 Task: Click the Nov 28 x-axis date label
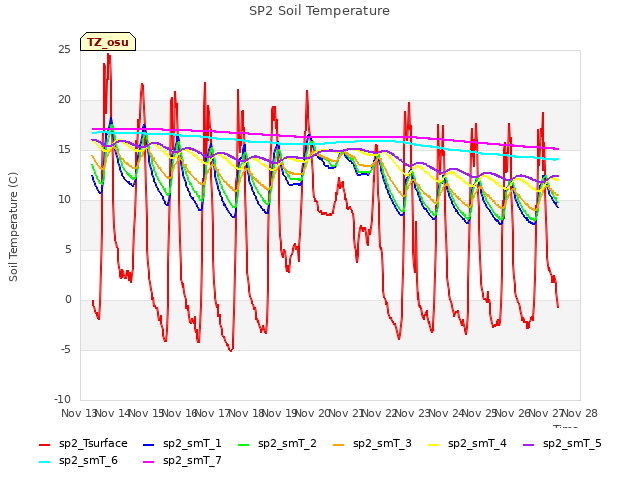580,413
